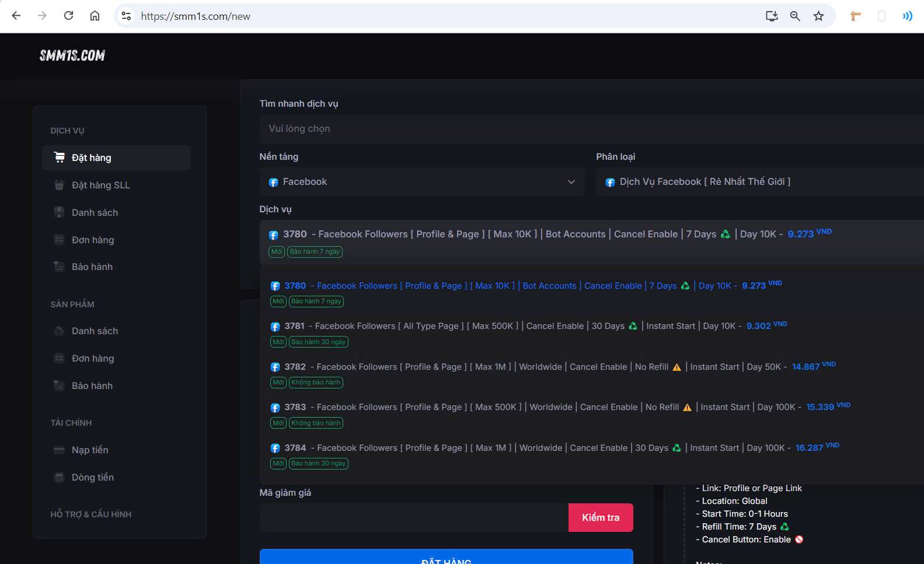This screenshot has height=564, width=924.
Task: Open Danh sách under DỊCH VỤ
Action: click(x=116, y=212)
